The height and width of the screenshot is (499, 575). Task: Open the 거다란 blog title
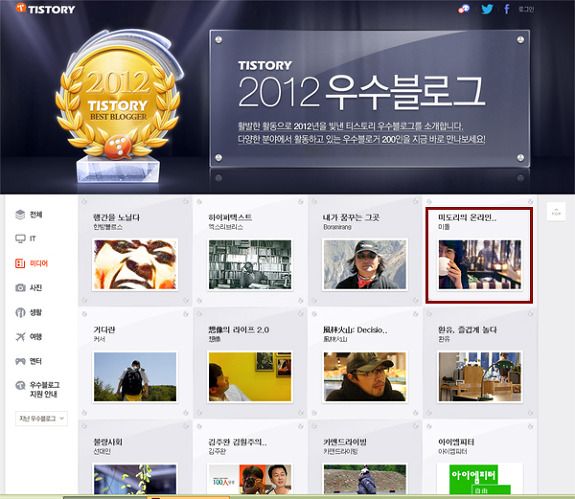[x=105, y=330]
